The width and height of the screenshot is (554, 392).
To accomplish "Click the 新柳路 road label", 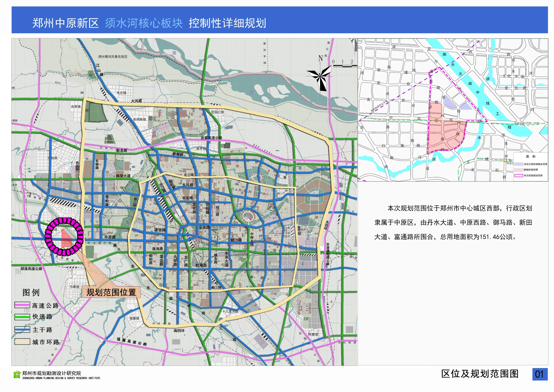I will pos(178,154).
